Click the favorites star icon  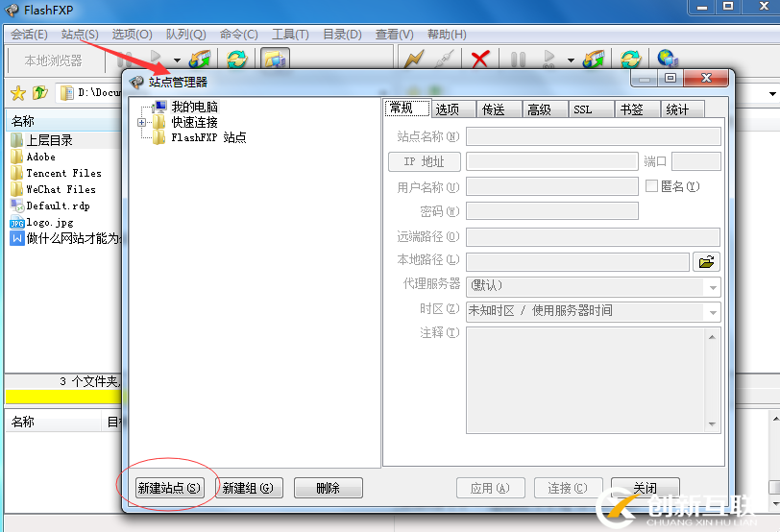(x=17, y=93)
